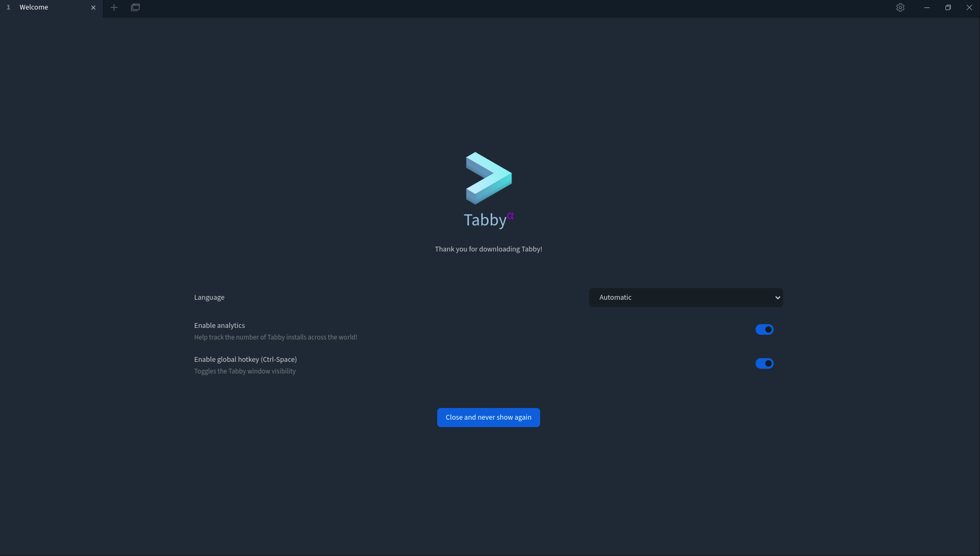The height and width of the screenshot is (556, 980).
Task: Click Close and never show again
Action: 489,418
